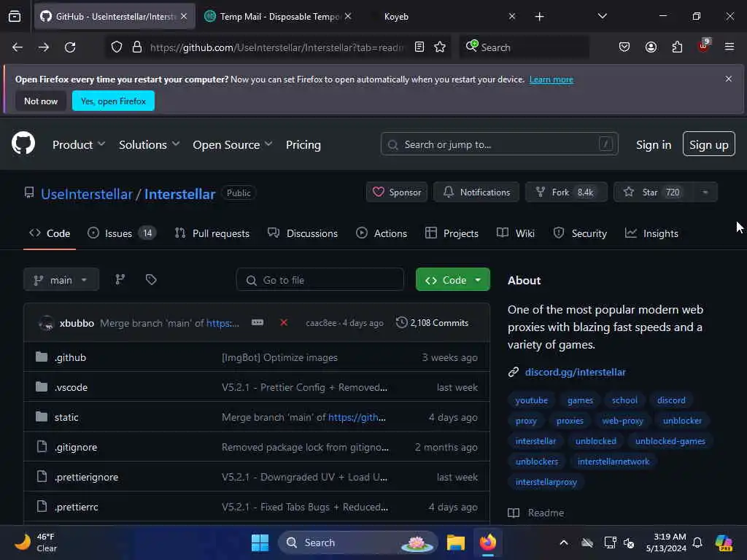
Task: Follow the Learn more link
Action: click(551, 79)
